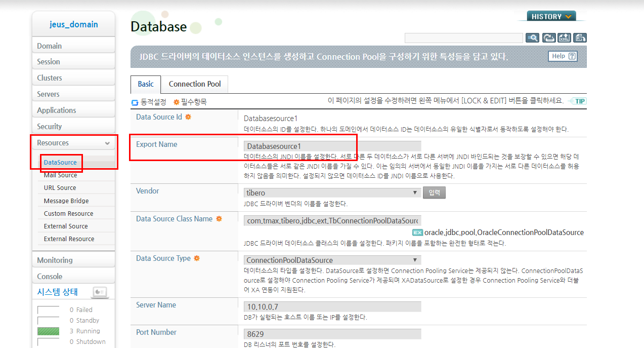Click the Export Name input field
Image resolution: width=644 pixels, height=348 pixels.
click(x=332, y=146)
